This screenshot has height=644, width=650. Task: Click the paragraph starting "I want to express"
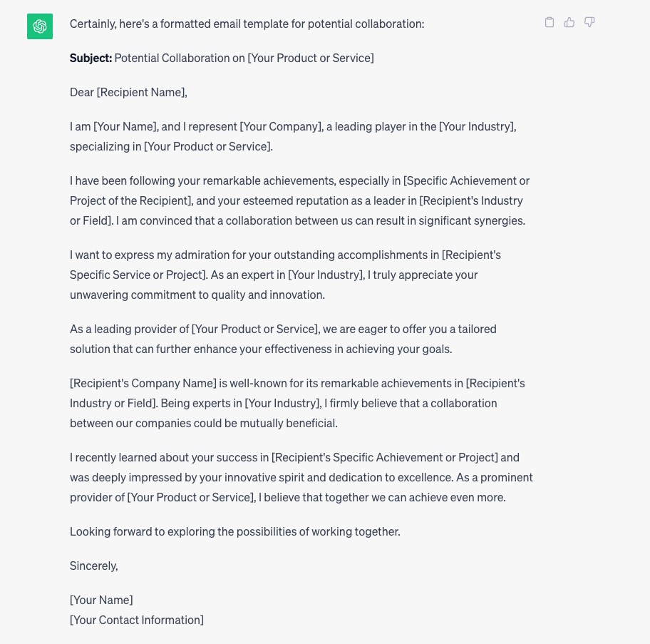pos(214,255)
